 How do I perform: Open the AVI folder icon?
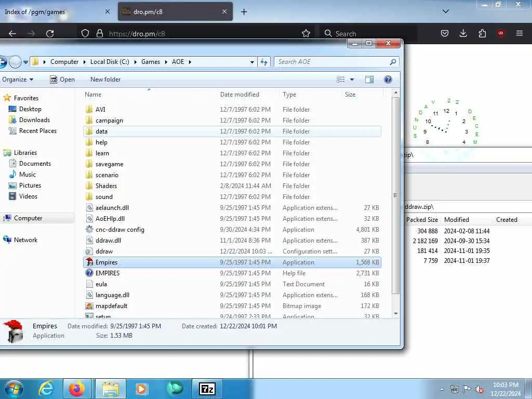[89, 109]
